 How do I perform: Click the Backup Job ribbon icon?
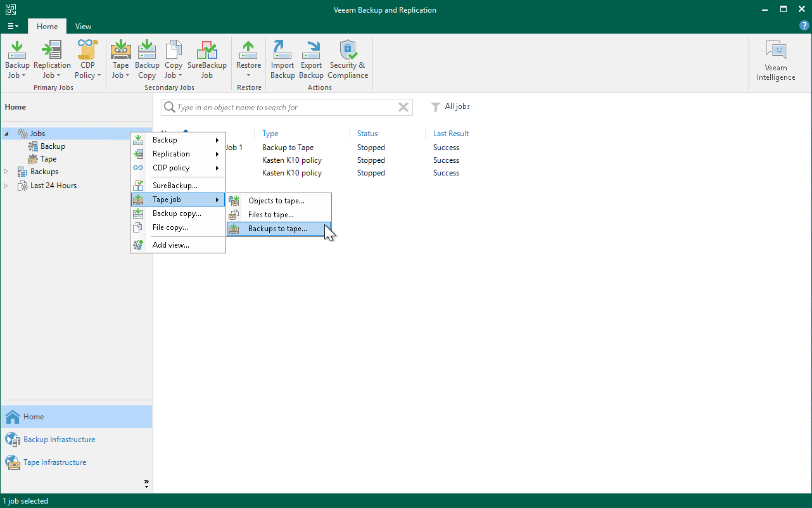[17, 60]
